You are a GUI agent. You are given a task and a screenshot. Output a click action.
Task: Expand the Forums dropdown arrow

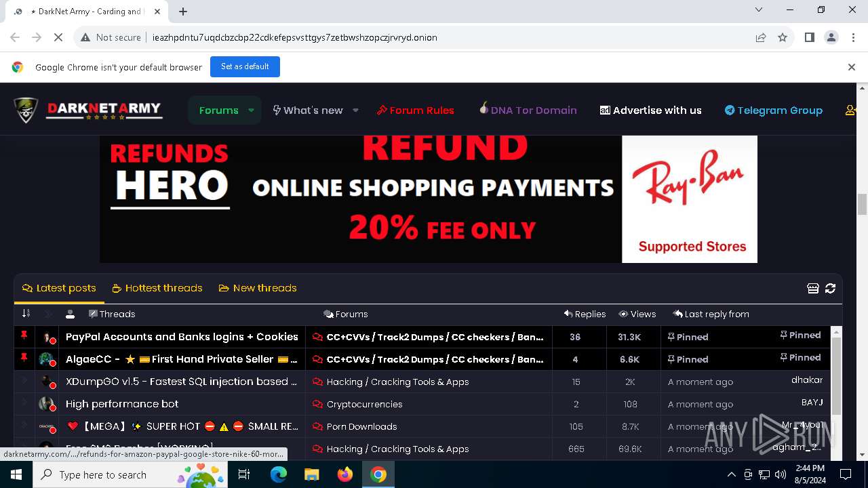(251, 110)
